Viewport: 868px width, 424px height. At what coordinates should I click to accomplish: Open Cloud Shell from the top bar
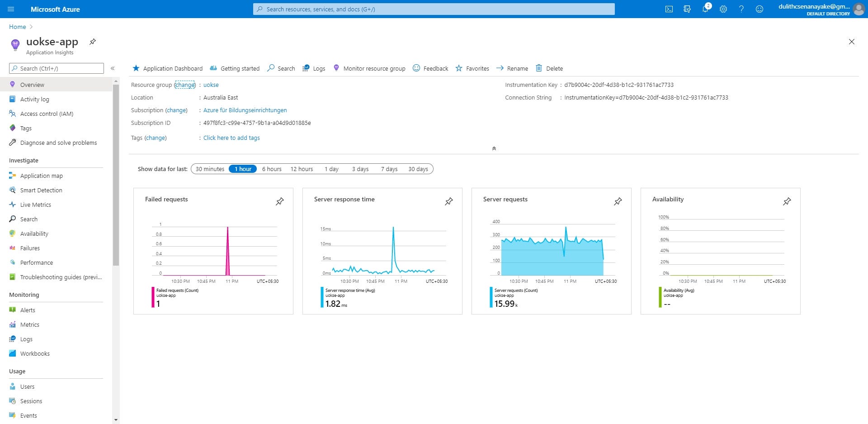pos(669,9)
